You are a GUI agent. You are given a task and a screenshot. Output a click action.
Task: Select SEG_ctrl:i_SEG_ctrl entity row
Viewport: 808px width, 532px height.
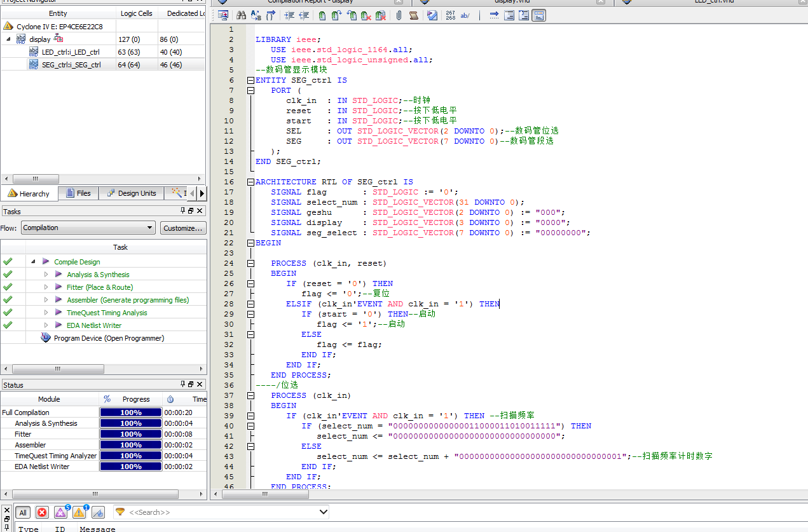click(103, 64)
